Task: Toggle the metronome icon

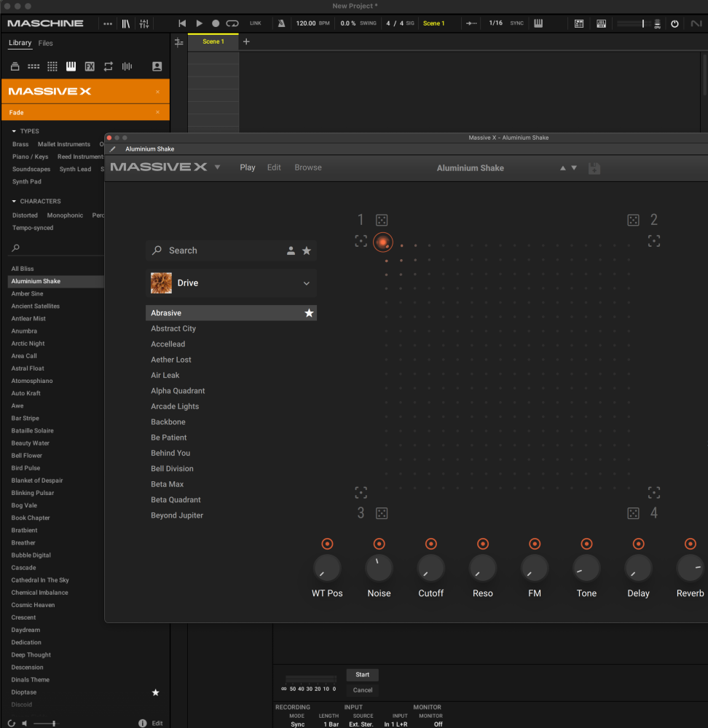Action: point(282,23)
